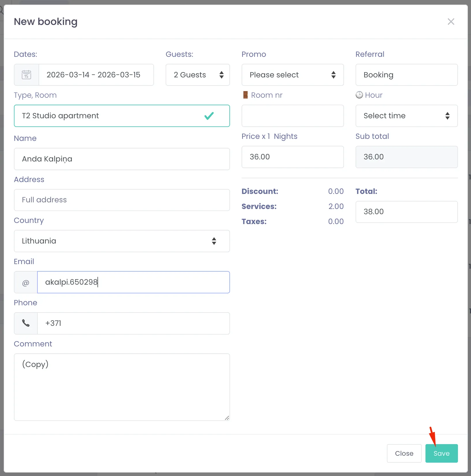The width and height of the screenshot is (471, 476).
Task: Click the green checkmark in Type, Room
Action: (x=209, y=116)
